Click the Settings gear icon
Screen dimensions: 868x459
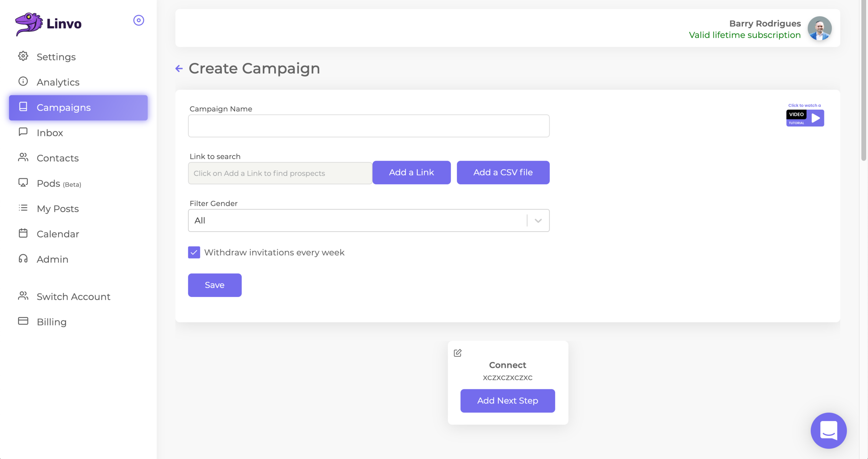pos(23,56)
